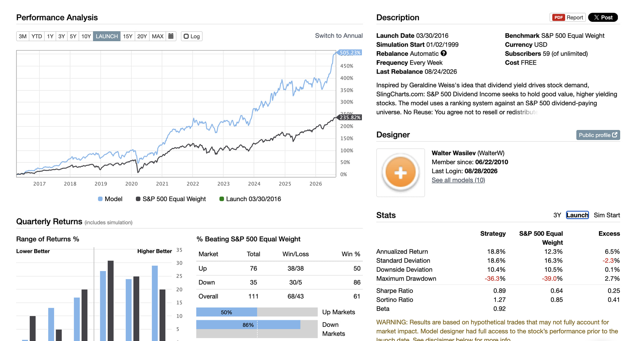Share via the X Post button
This screenshot has height=341, width=644.
pos(603,17)
